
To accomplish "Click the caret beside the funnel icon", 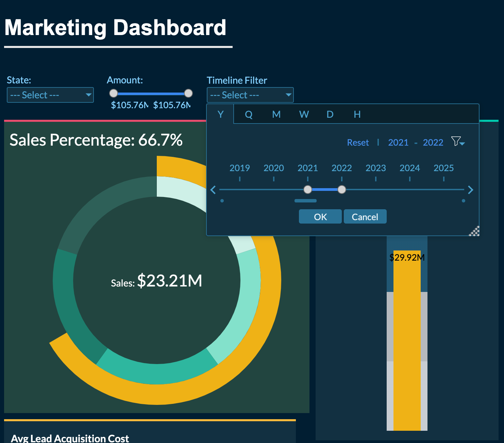I will 463,144.
